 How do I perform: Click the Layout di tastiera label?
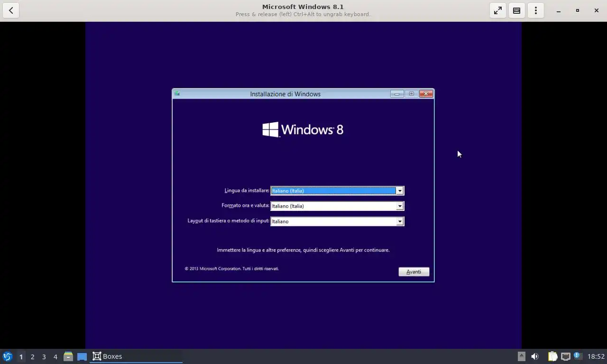[x=228, y=221]
